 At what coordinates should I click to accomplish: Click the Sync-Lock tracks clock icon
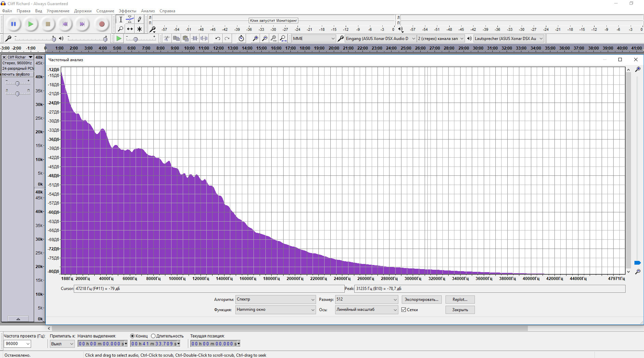(x=241, y=39)
